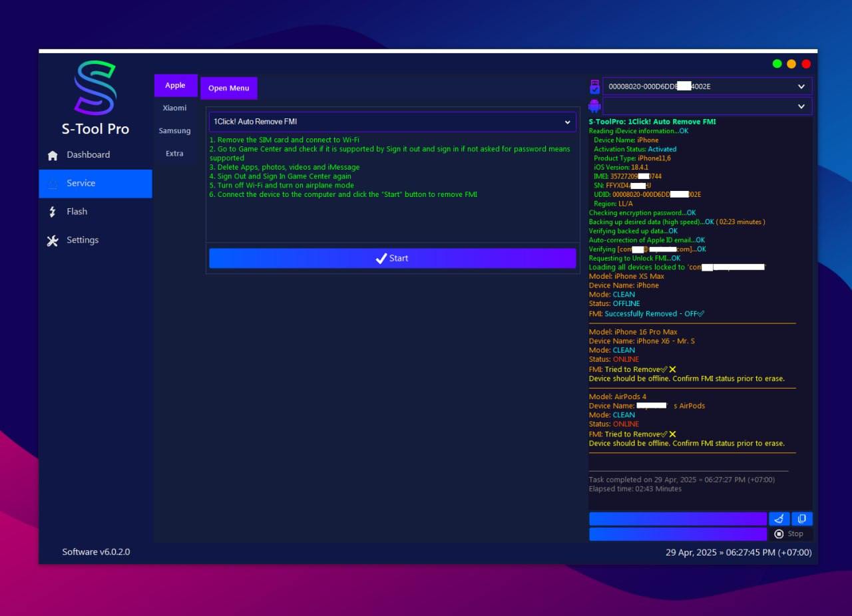Click the 'Activation Status: Activated' line
This screenshot has width=852, height=616.
click(635, 150)
